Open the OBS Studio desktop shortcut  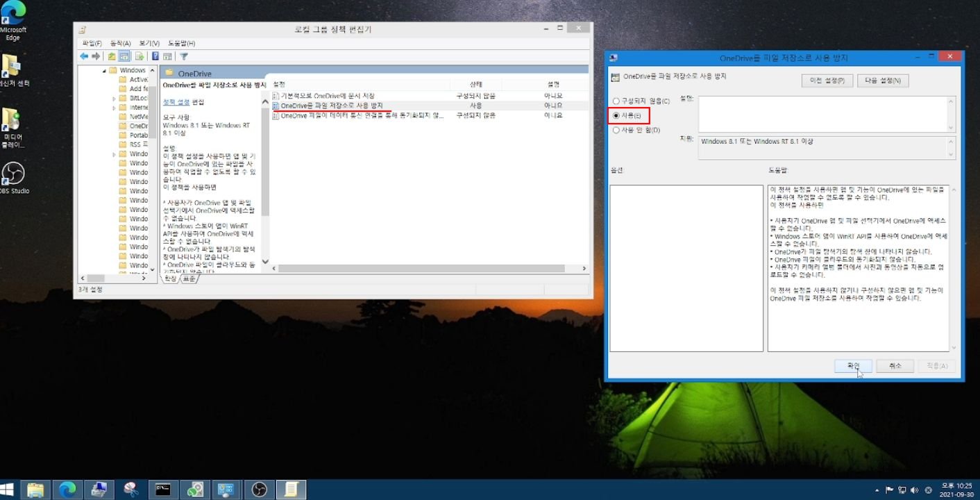coord(12,178)
